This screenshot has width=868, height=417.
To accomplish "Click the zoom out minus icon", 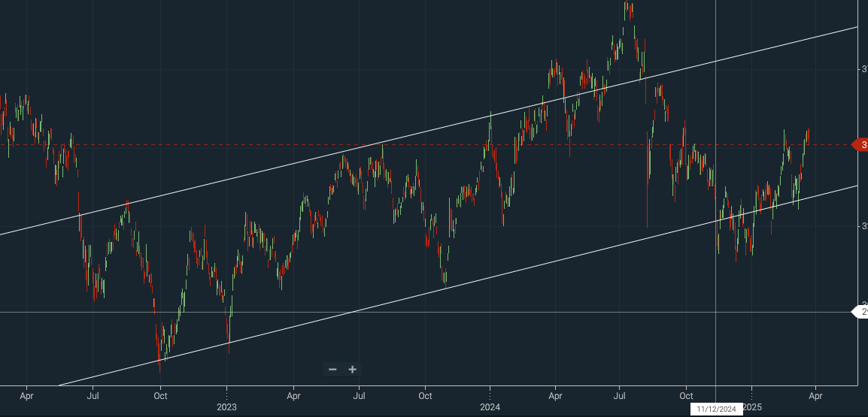I will click(x=332, y=369).
